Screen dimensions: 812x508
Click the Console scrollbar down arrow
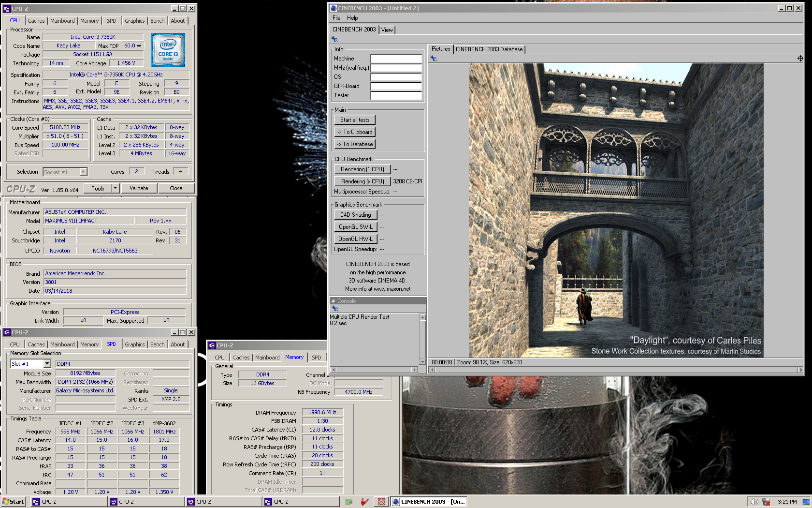click(422, 361)
